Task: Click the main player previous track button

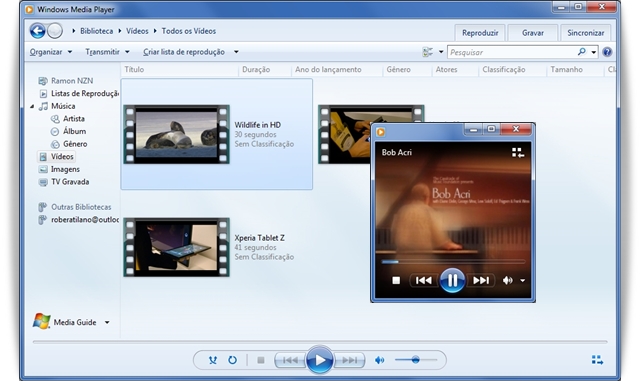Action: pyautogui.click(x=290, y=360)
